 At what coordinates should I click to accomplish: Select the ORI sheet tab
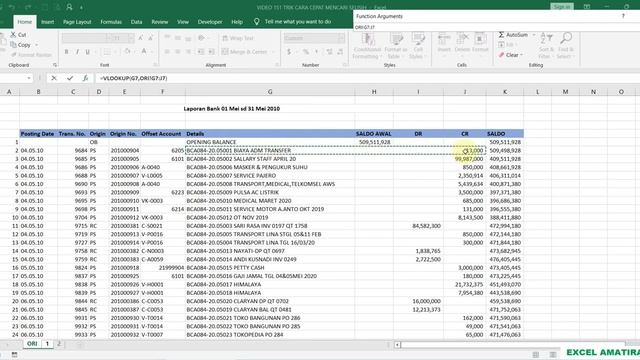coord(32,344)
